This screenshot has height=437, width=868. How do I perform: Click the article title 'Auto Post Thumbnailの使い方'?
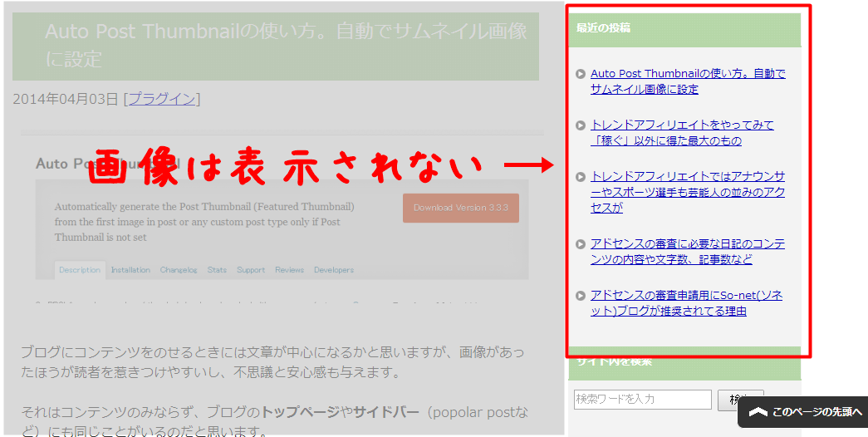[x=287, y=45]
